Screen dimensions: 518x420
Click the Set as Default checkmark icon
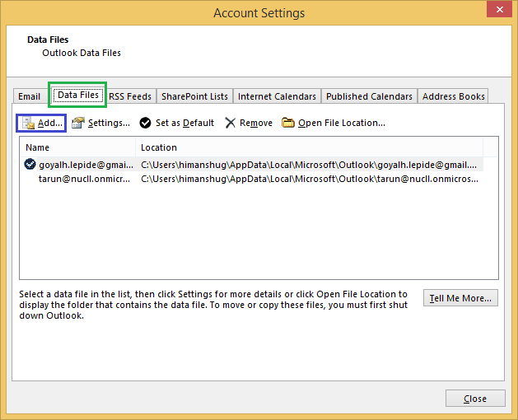pos(145,123)
